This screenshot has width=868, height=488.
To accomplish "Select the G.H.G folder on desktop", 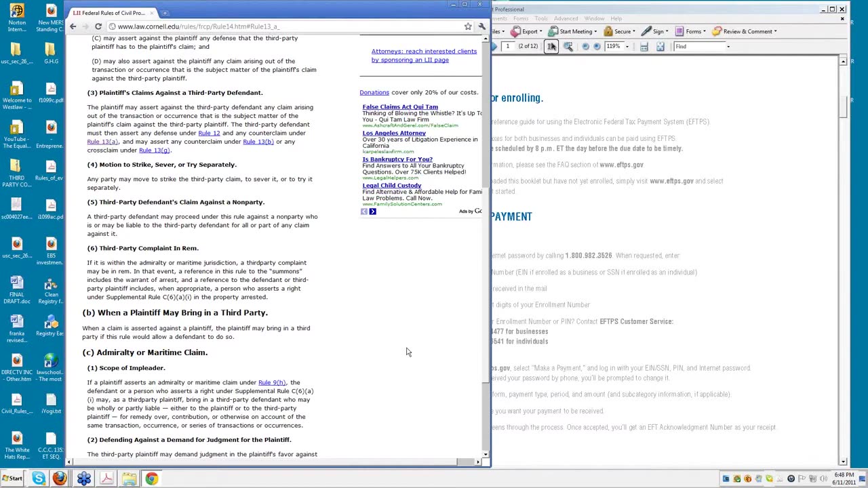I will [51, 54].
